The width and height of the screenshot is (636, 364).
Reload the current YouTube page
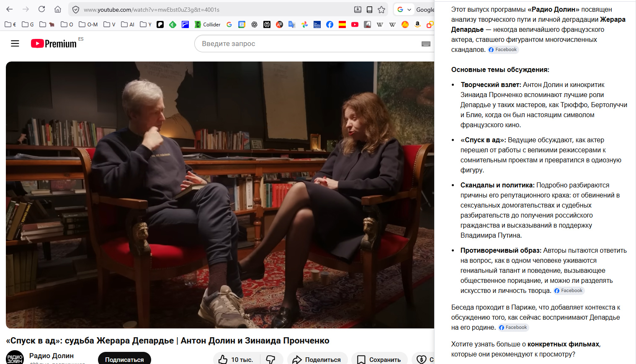point(41,9)
